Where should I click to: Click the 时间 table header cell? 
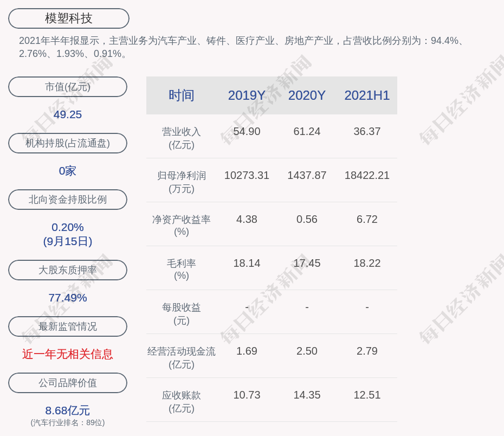pos(182,95)
